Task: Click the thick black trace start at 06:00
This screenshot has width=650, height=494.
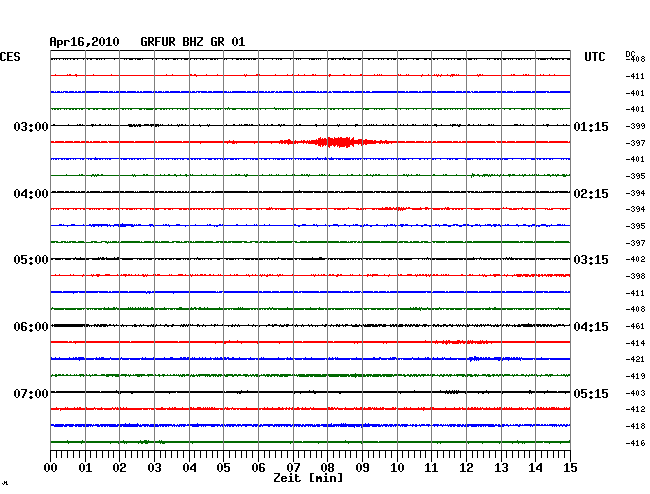Action: [x=68, y=325]
